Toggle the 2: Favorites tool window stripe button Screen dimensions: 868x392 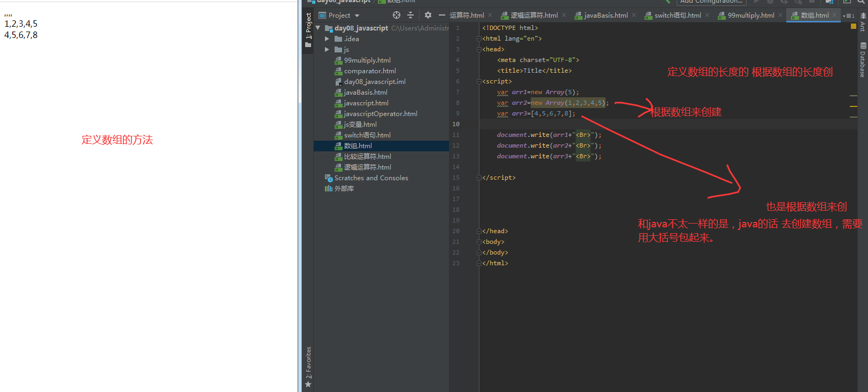[308, 367]
